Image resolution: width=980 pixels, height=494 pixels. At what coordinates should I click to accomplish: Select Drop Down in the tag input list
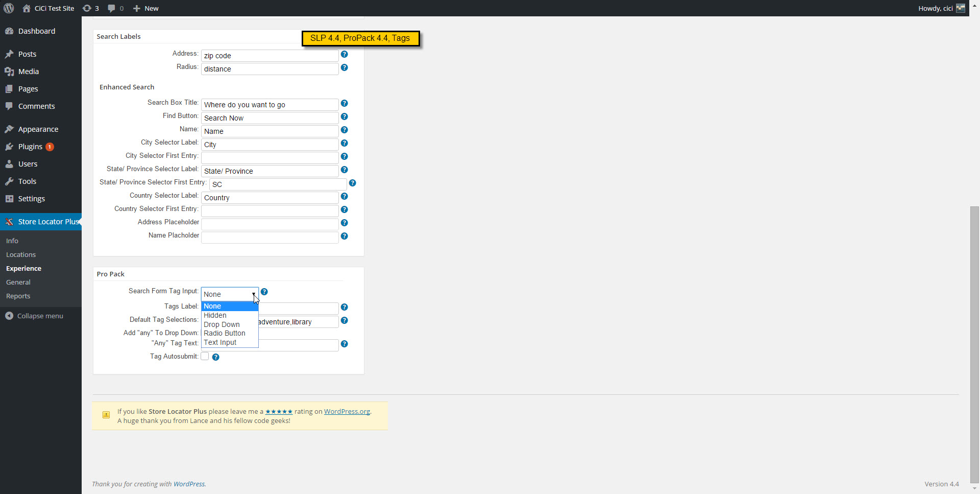pos(230,324)
